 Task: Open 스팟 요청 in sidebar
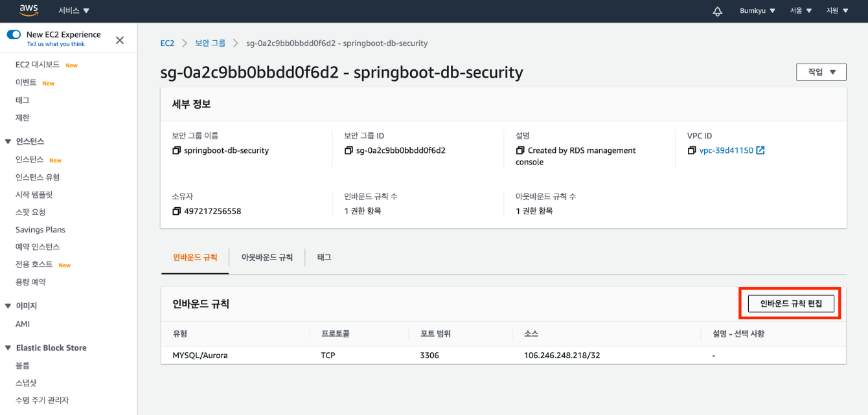pos(30,212)
